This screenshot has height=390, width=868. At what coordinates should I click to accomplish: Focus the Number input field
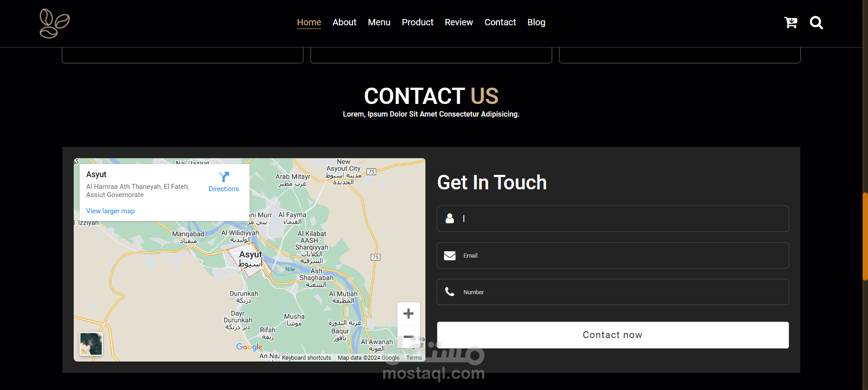point(613,292)
